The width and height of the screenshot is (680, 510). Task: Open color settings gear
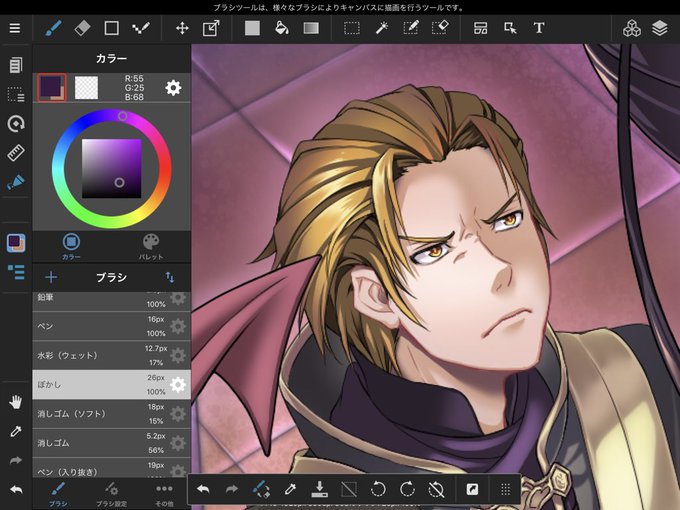coord(173,88)
